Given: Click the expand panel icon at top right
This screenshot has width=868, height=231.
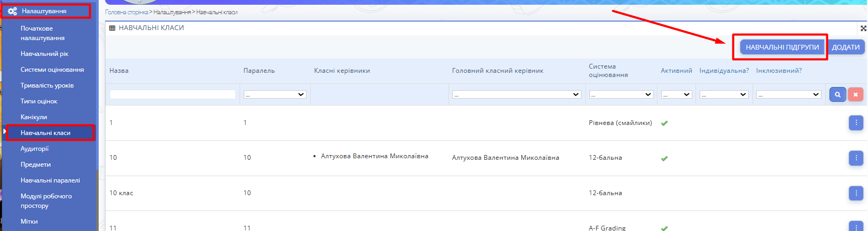Looking at the screenshot, I should (863, 28).
